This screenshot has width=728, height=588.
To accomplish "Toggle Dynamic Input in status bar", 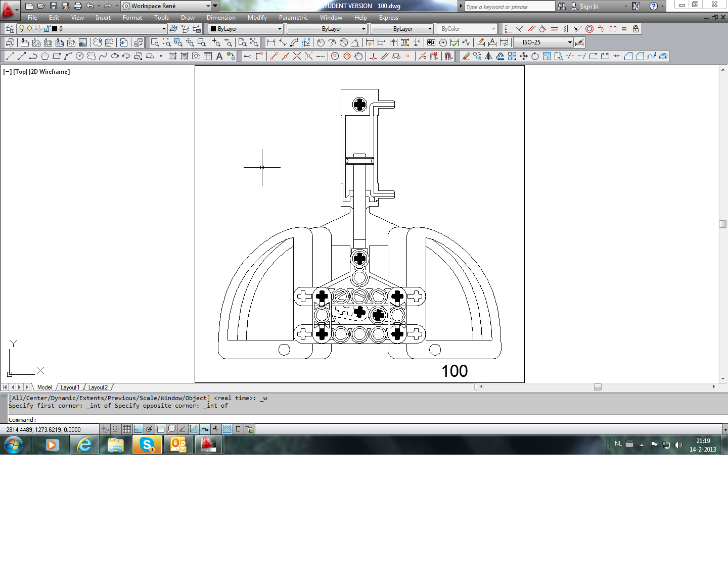I will [205, 429].
